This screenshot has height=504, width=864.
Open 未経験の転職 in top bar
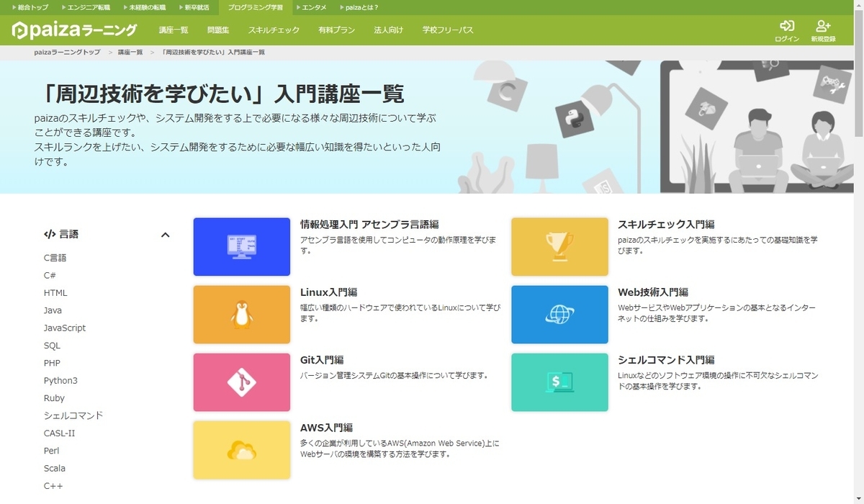(143, 7)
